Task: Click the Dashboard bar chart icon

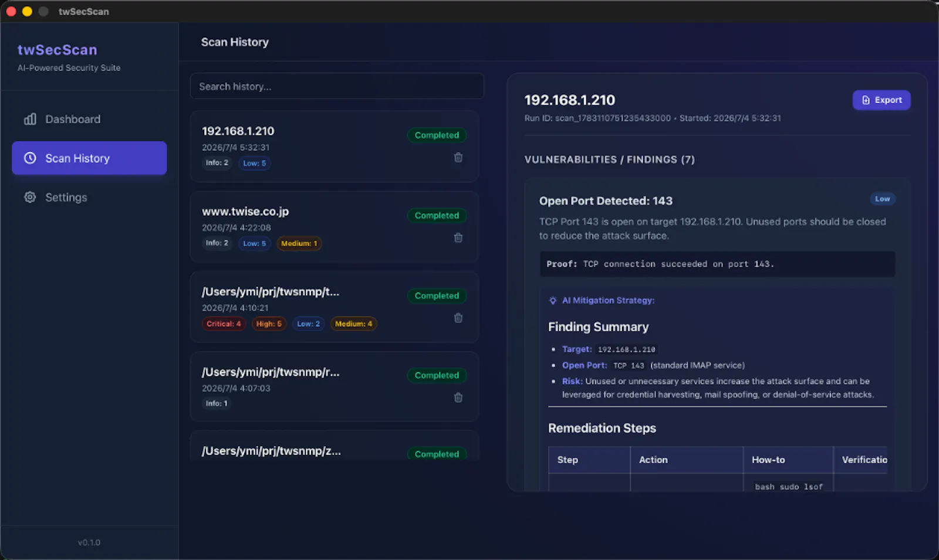Action: coord(30,119)
